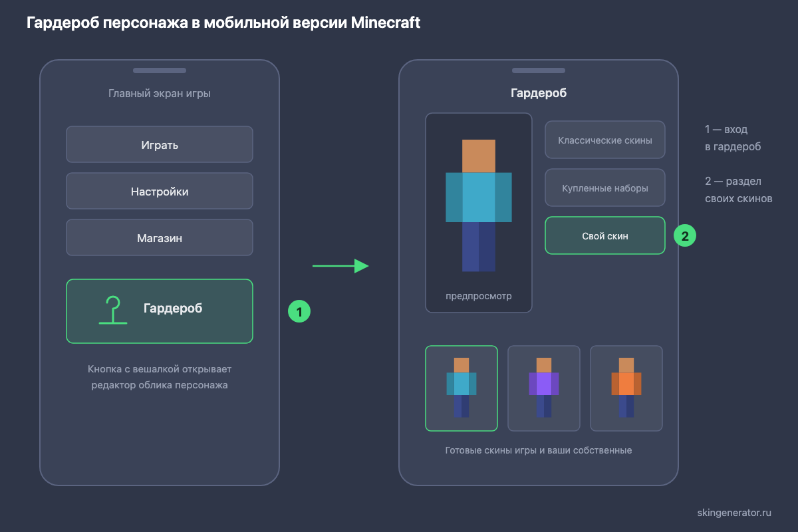This screenshot has width=798, height=532.
Task: Click the label Главный экран игры
Action: [160, 94]
